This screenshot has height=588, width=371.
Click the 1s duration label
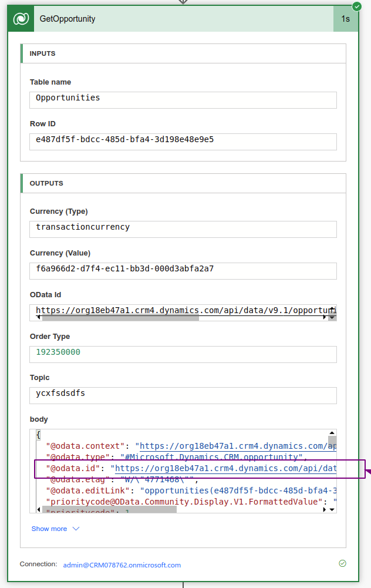(x=346, y=18)
